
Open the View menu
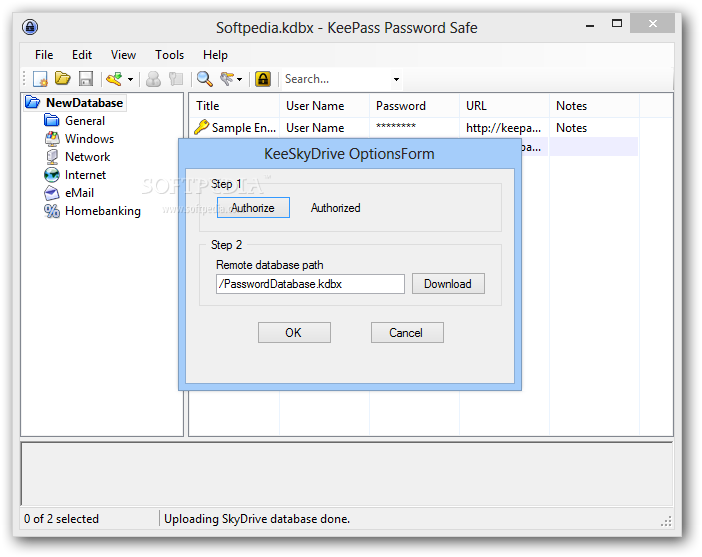coord(123,55)
